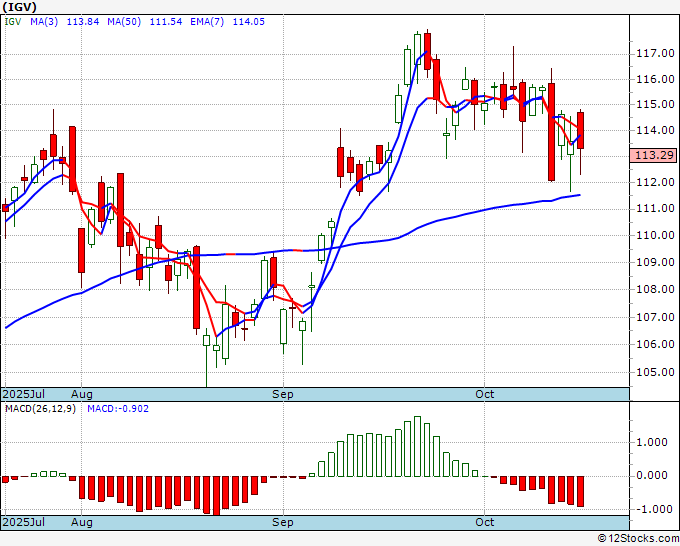This screenshot has height=546, width=680.
Task: Select Aug on the price chart date axis
Action: pos(82,394)
